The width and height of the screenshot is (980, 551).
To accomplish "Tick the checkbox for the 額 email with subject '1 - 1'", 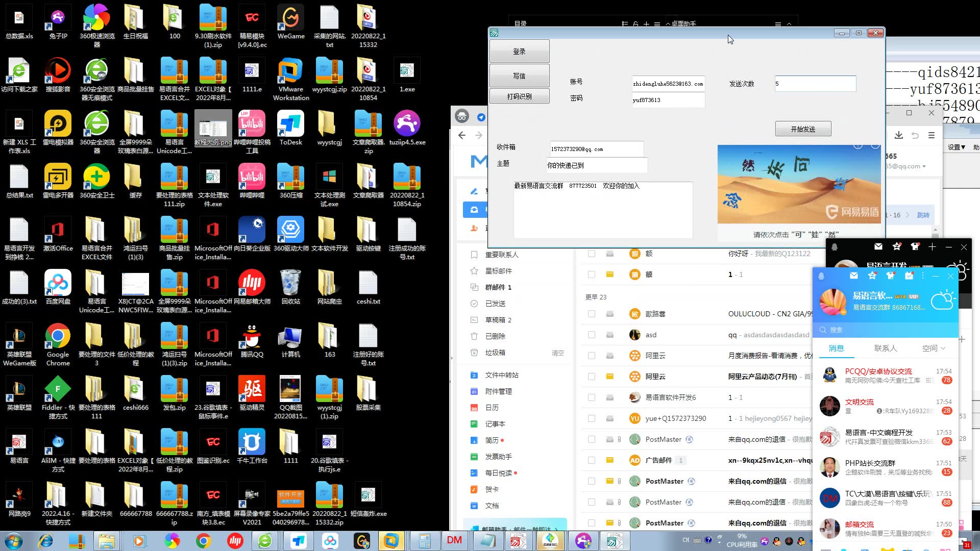I will (x=592, y=274).
